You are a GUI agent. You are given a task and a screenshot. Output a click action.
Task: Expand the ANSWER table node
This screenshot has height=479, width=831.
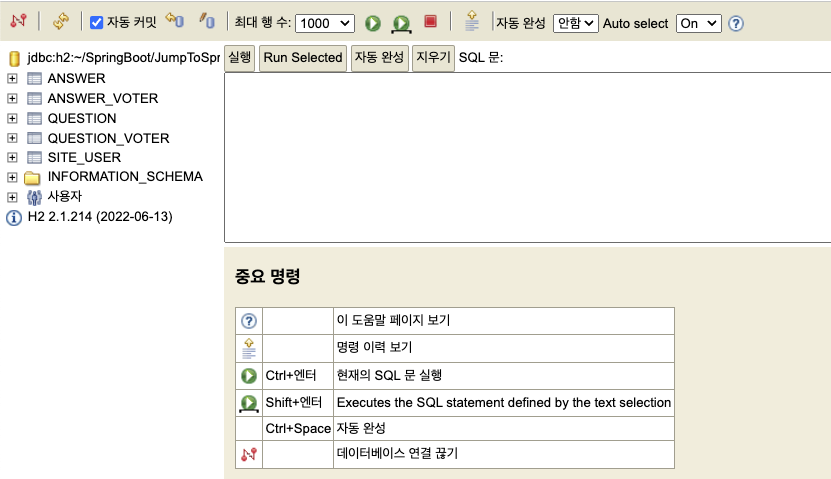(x=12, y=78)
